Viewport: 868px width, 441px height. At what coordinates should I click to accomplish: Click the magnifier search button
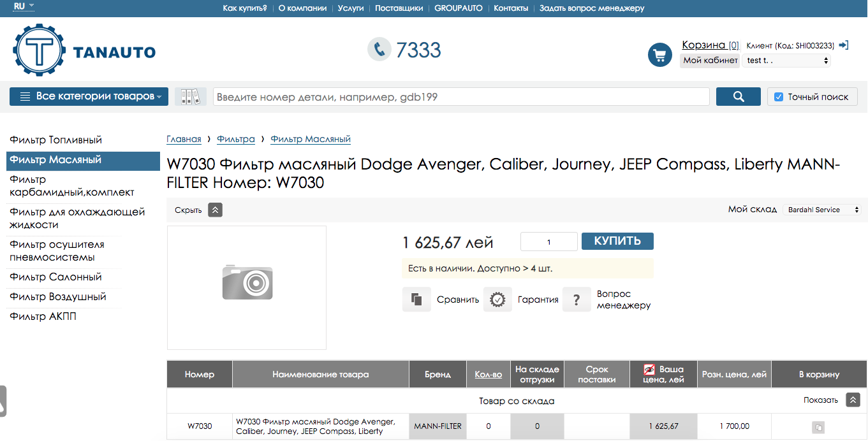738,97
